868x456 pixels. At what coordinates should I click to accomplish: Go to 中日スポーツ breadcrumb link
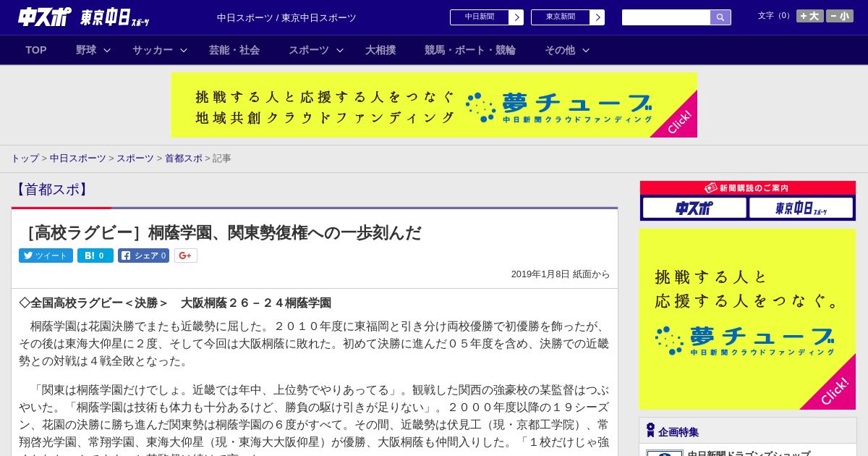[78, 158]
